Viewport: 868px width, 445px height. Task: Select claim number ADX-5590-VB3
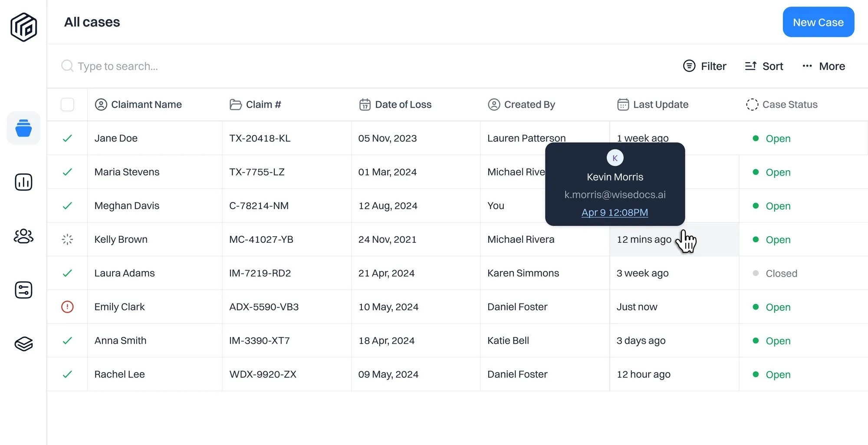264,307
